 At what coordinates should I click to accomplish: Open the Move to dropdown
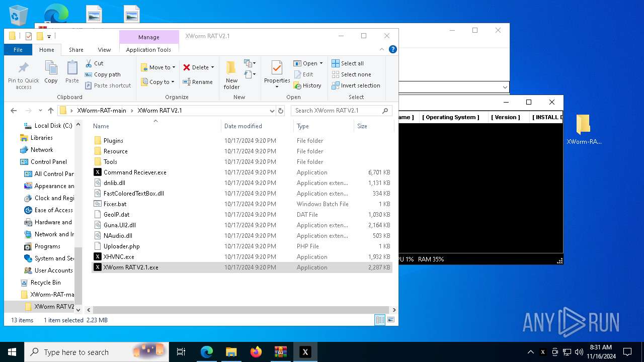pos(158,67)
